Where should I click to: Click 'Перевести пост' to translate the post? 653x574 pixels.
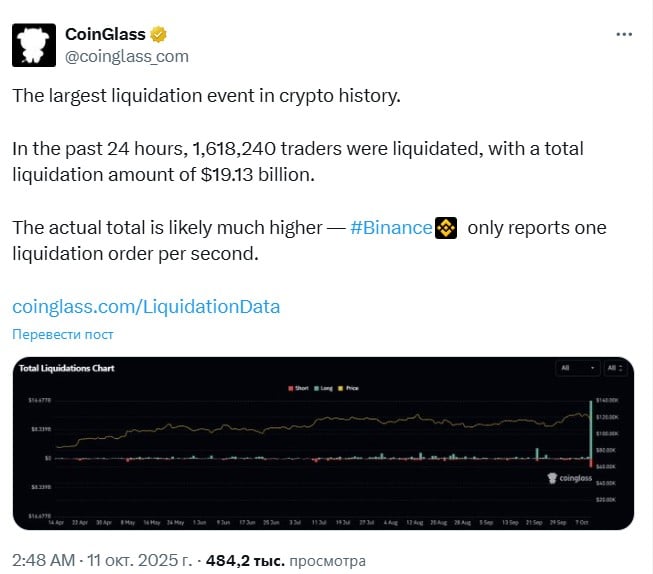click(x=63, y=334)
